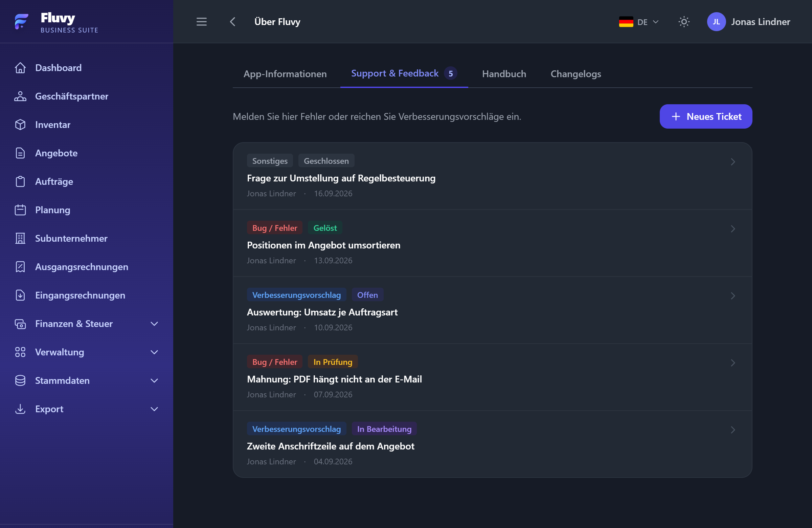The image size is (812, 528).
Task: Click the date 04.09.2026
Action: coord(333,461)
